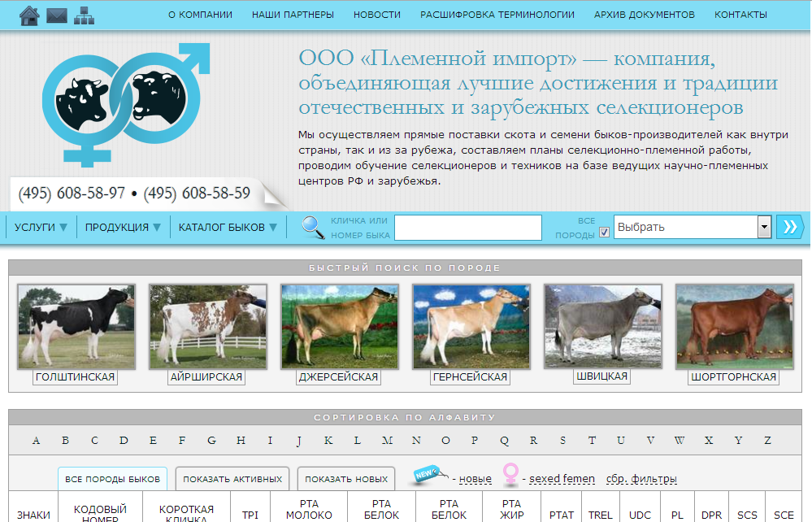This screenshot has width=812, height=522.
Task: Open О компании menu item
Action: [201, 15]
